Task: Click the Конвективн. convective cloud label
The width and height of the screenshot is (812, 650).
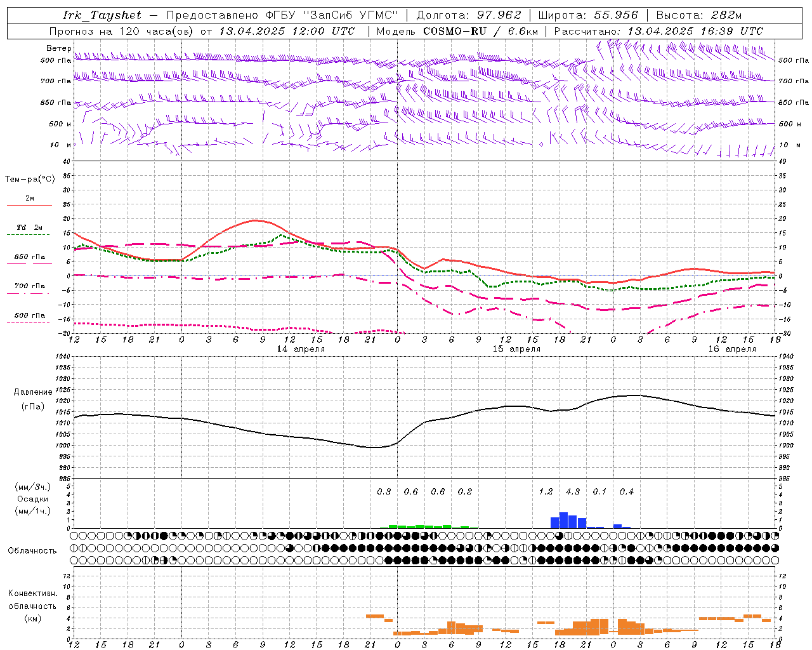Action: (x=32, y=594)
